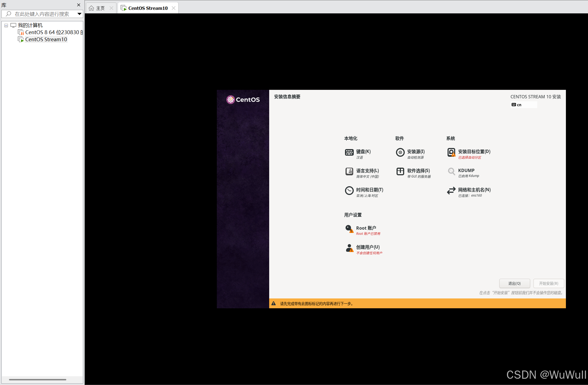The width and height of the screenshot is (588, 385).
Task: Select CentOS 8 64 位 VM in library
Action: coord(52,32)
